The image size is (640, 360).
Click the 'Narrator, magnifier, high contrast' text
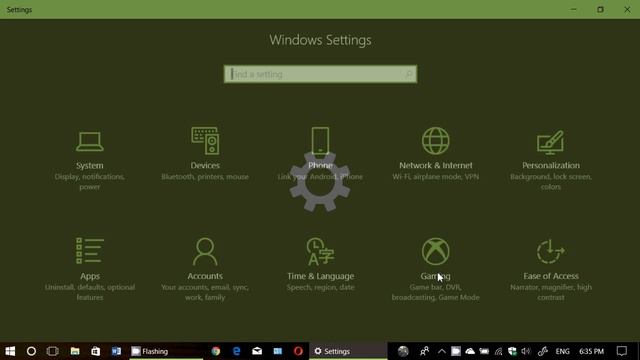coord(551,292)
